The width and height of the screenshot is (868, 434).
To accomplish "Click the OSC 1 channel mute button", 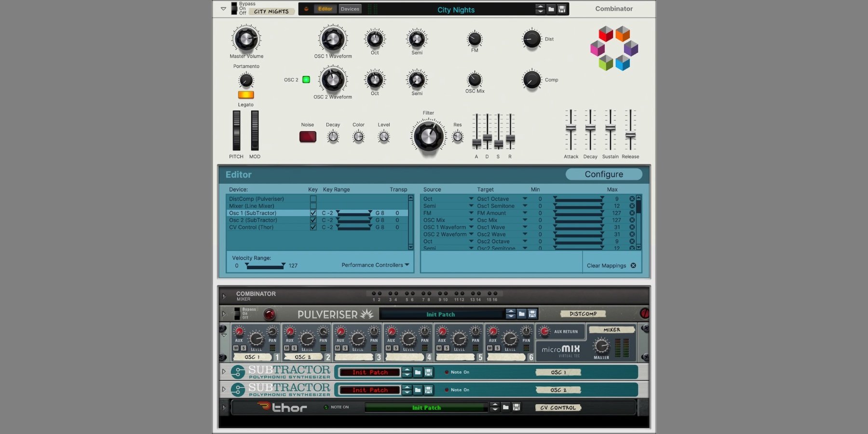I will [x=236, y=348].
